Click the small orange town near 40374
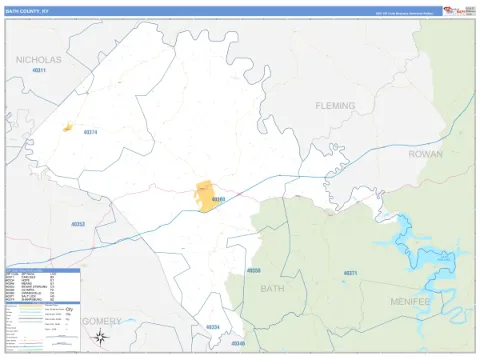The image size is (480, 360). (x=68, y=127)
